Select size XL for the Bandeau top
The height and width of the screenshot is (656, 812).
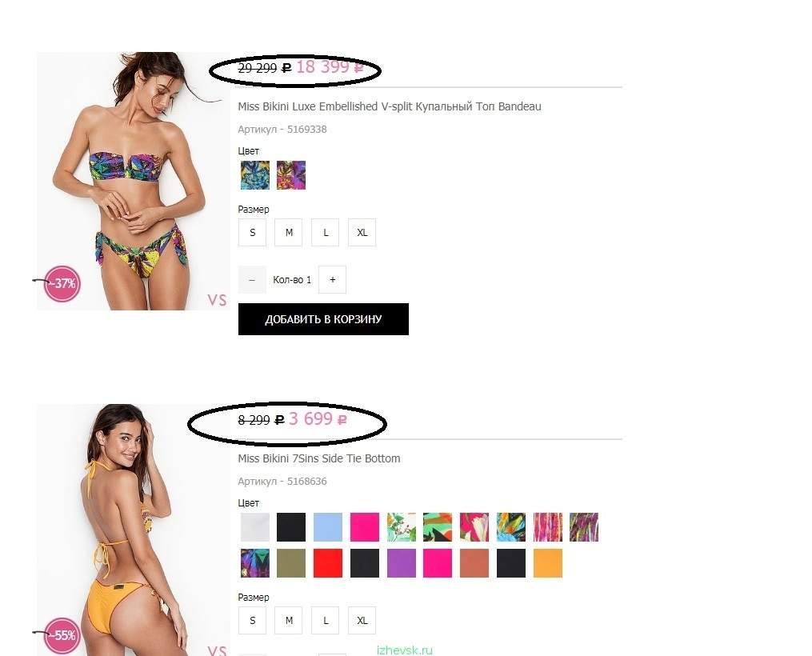(362, 233)
